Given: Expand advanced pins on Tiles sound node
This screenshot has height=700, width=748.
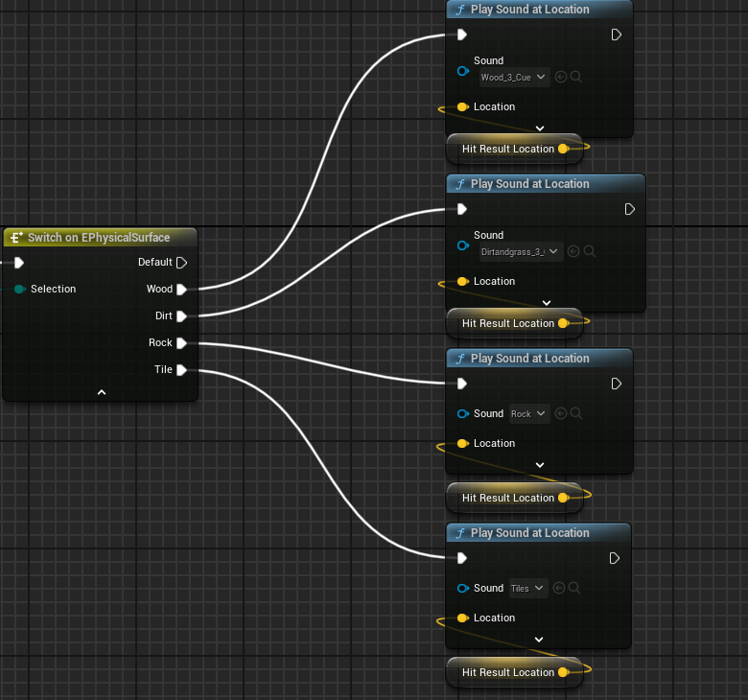Looking at the screenshot, I should [x=539, y=640].
